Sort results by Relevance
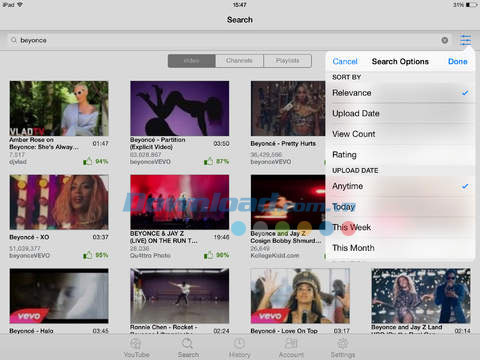This screenshot has width=480, height=360. 400,93
